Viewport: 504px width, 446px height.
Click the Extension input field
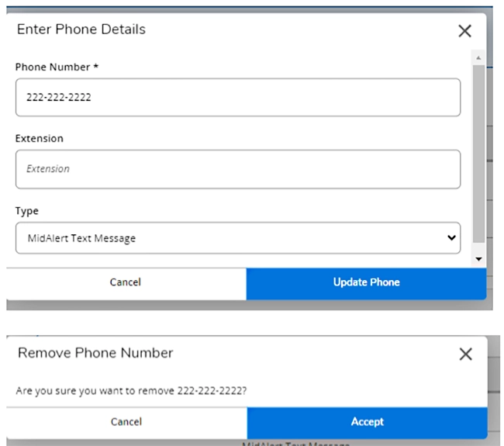tap(238, 169)
